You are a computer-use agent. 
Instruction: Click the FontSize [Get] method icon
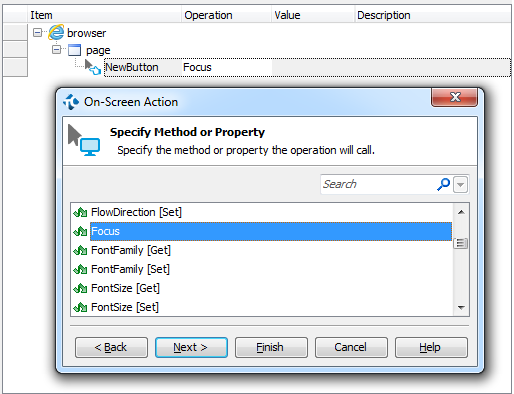pyautogui.click(x=80, y=288)
